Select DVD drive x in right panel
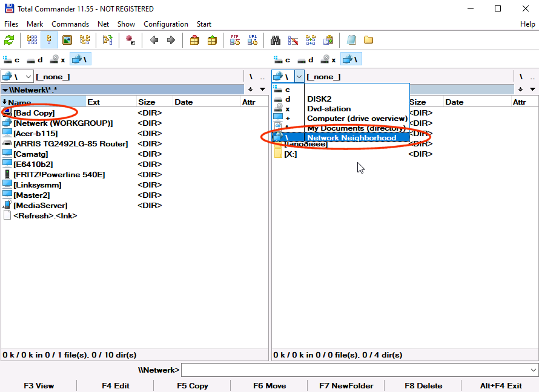 (328, 60)
